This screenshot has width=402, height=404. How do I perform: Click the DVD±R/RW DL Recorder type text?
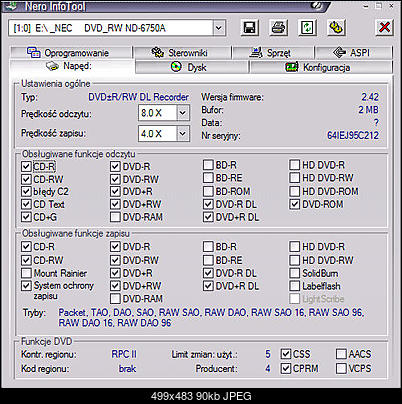138,97
